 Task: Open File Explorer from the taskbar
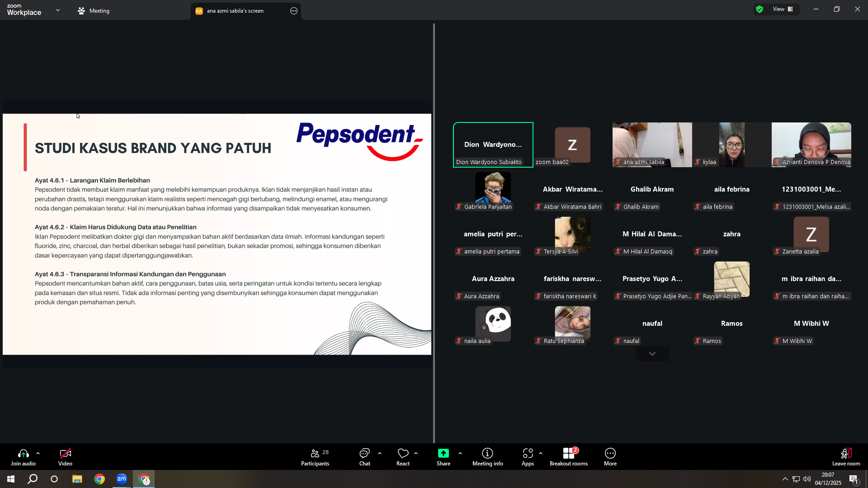(77, 479)
